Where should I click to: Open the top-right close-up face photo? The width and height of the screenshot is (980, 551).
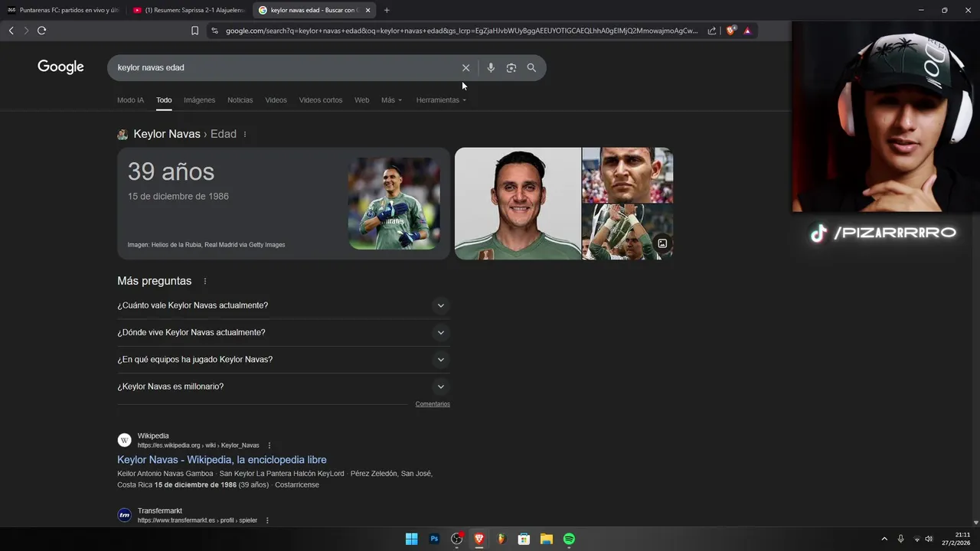pos(628,175)
